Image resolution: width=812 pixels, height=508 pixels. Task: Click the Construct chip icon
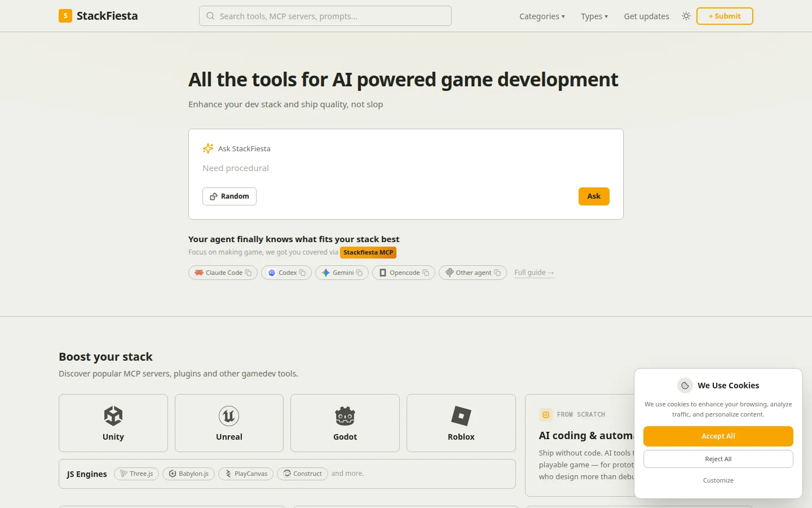[287, 474]
